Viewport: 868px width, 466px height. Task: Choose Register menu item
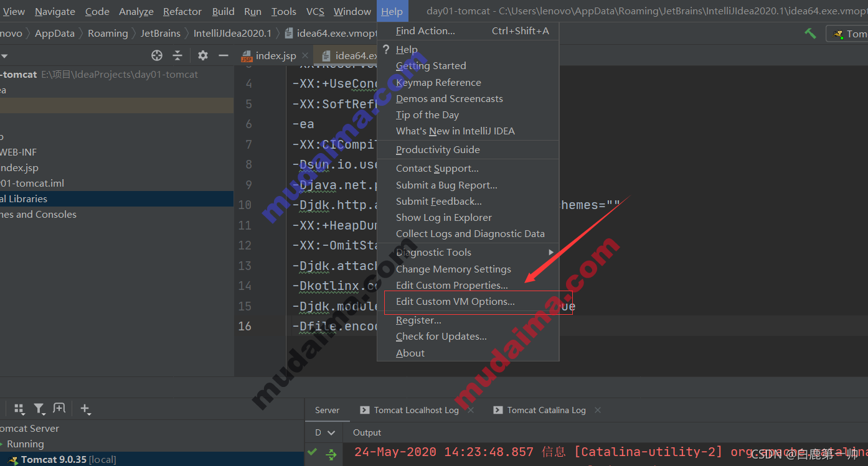[468, 320]
